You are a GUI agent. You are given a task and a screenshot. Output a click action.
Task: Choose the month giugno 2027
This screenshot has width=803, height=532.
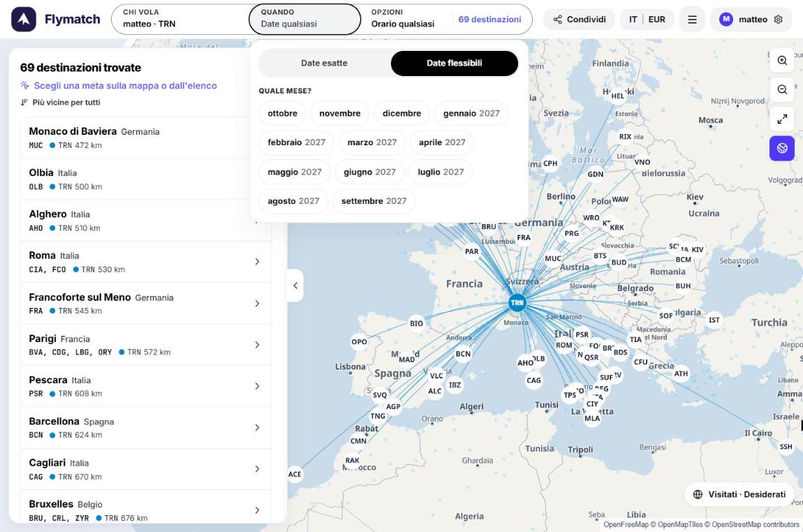coord(370,172)
